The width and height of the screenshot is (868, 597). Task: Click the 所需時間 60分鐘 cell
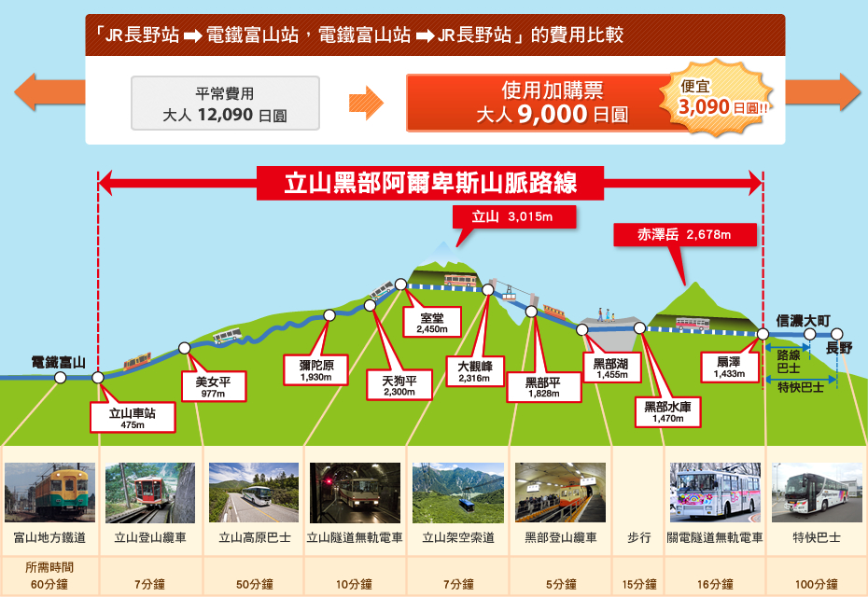pos(49,576)
